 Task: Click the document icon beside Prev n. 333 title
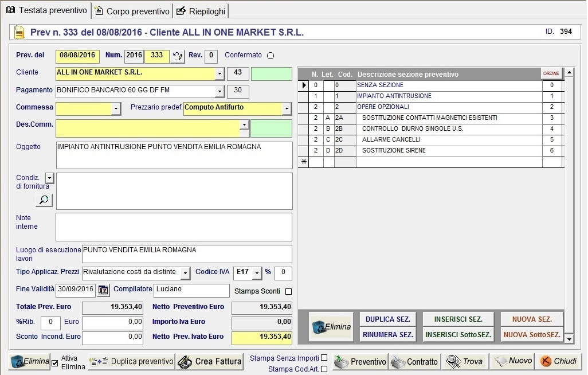click(19, 32)
